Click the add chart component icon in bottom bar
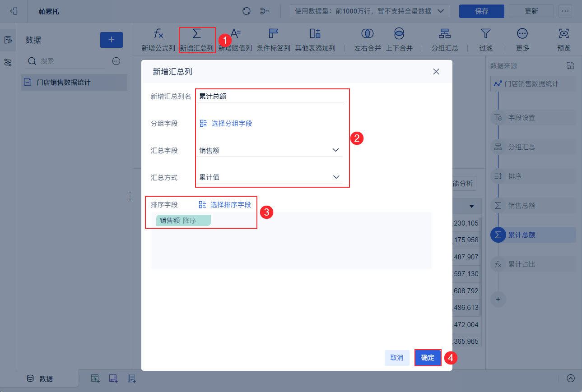 [95, 378]
